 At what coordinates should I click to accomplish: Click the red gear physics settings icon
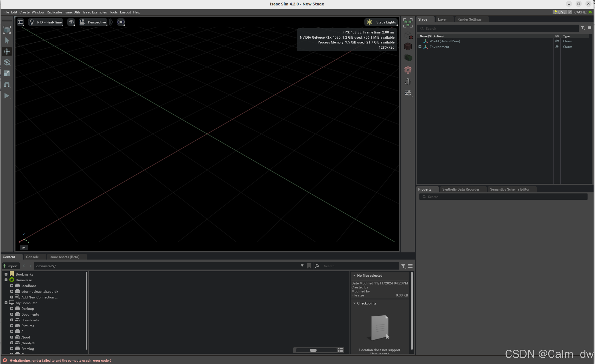coord(408,70)
